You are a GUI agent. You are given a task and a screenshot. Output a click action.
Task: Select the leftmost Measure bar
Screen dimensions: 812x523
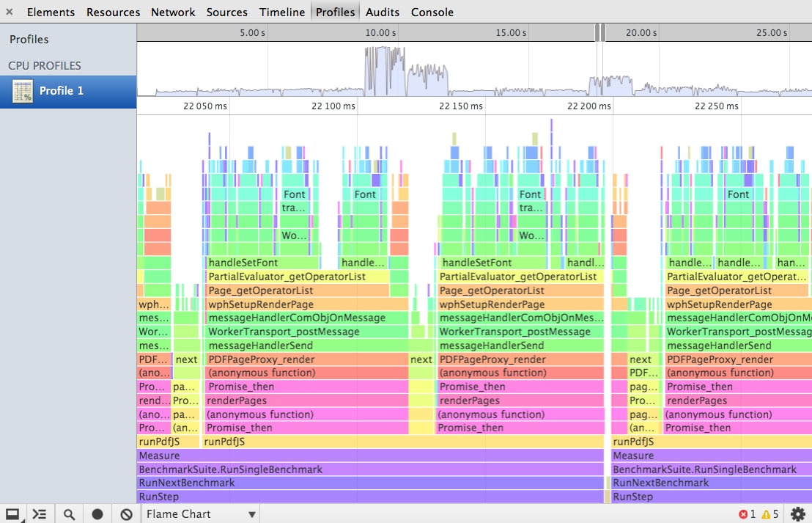[x=370, y=456]
